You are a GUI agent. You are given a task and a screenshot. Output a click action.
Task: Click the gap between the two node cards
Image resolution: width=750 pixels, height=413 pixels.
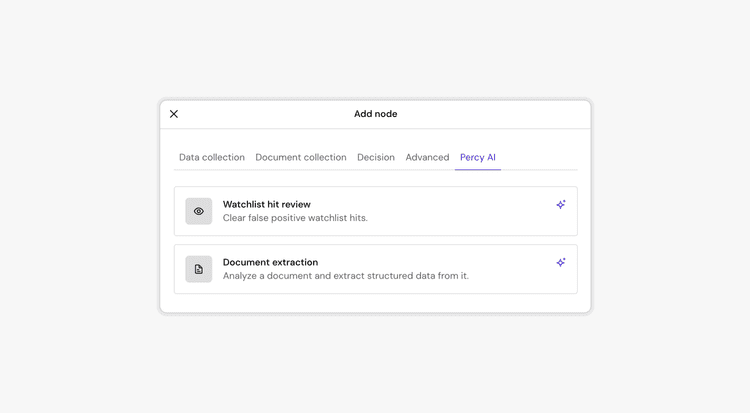click(375, 240)
